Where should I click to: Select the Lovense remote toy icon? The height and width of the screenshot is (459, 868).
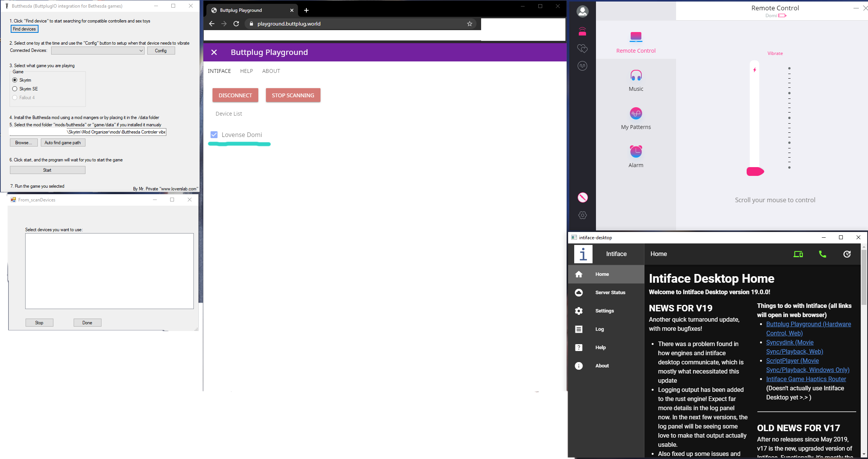(x=582, y=32)
